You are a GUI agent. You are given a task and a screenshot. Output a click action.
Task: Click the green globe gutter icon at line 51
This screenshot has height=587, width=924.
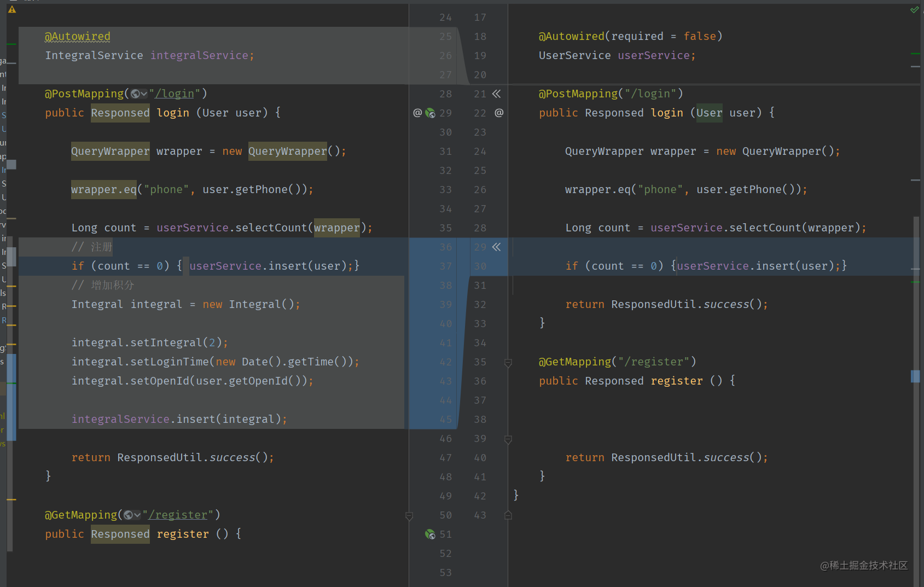[430, 534]
